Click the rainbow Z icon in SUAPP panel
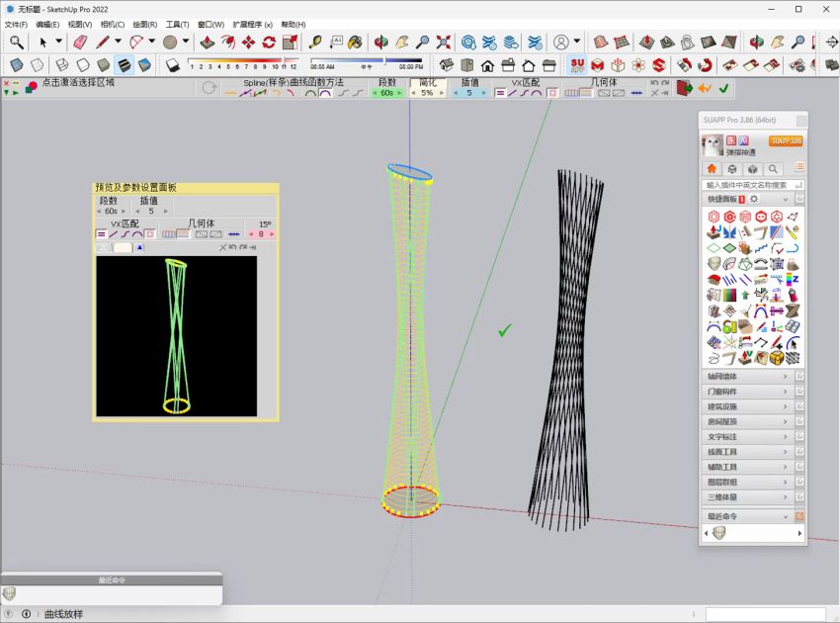This screenshot has height=623, width=840. [793, 279]
